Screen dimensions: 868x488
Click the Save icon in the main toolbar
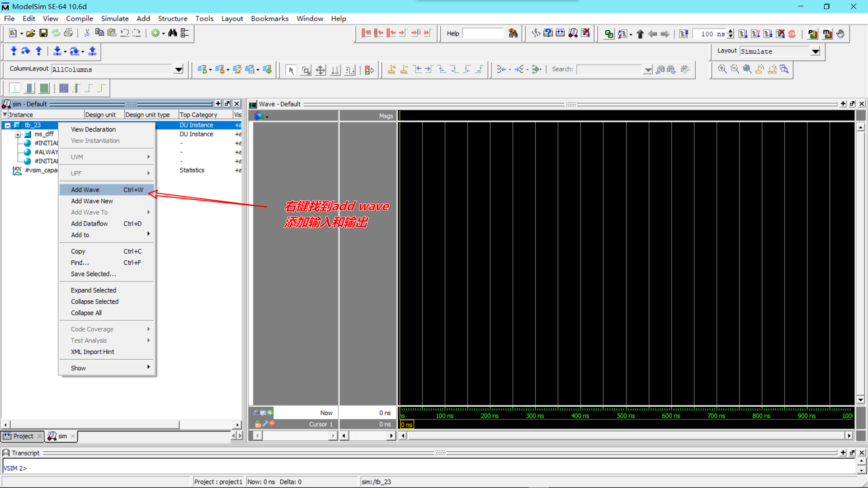pos(43,33)
